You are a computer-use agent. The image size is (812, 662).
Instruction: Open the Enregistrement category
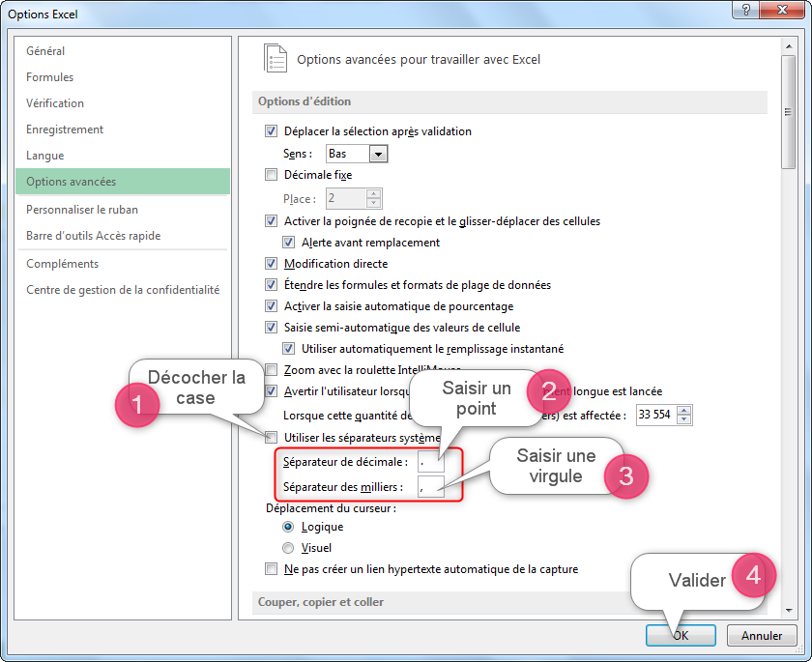123,130
